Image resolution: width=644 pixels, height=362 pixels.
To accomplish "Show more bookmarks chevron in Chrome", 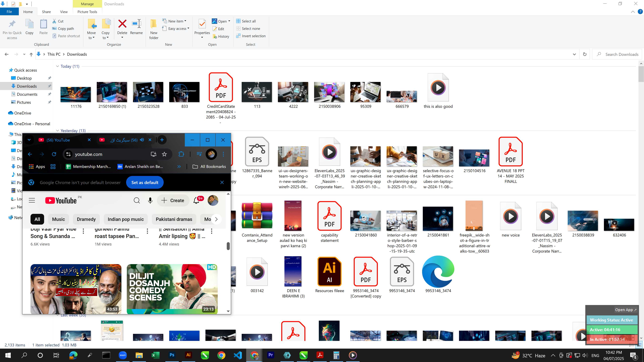I will click(x=179, y=167).
